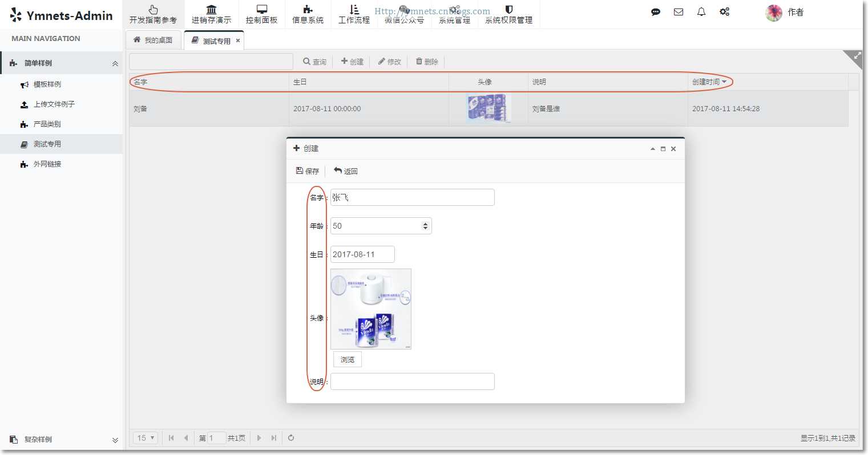Viewport: 868px width, 455px height.
Task: Expand the 复杂样例 navigation group
Action: click(x=61, y=440)
